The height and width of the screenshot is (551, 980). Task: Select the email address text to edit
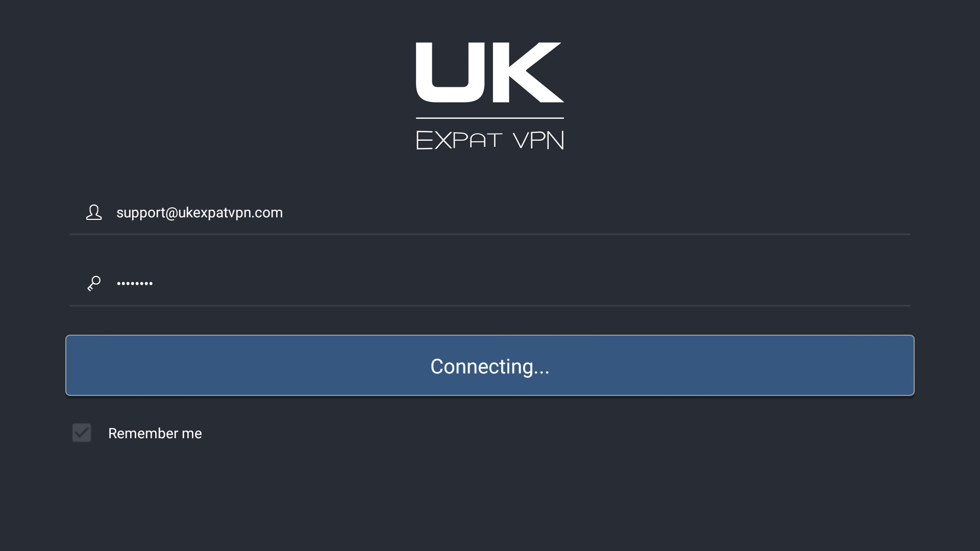pos(200,213)
